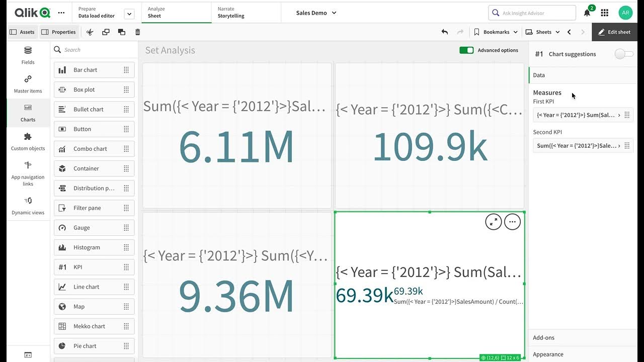Open App navigation links panel
This screenshot has height=362, width=644.
(x=28, y=173)
